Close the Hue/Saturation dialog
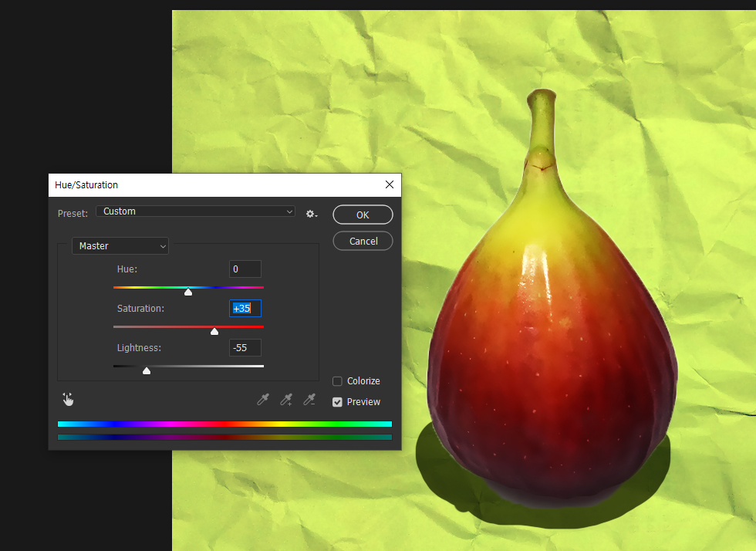Viewport: 756px width, 551px height. click(390, 184)
